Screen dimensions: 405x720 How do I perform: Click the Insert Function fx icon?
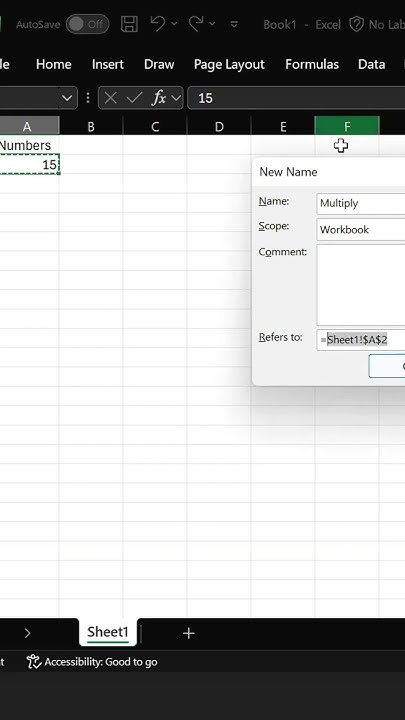[159, 98]
